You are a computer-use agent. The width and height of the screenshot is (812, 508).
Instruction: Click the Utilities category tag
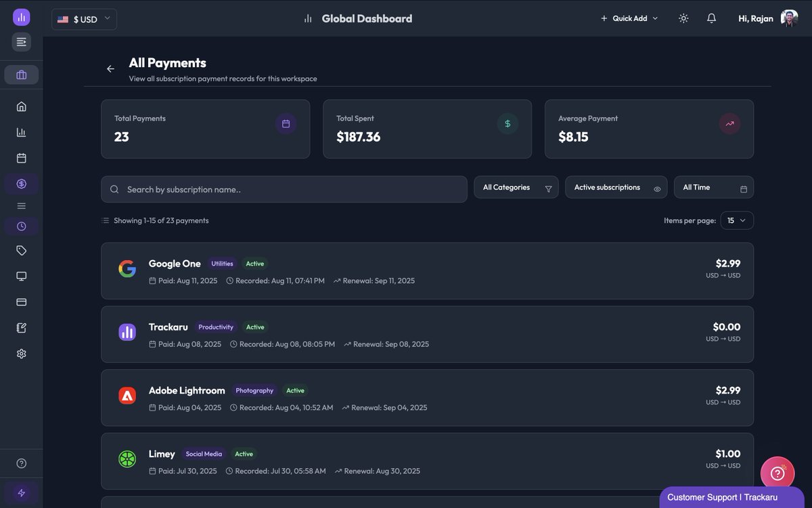(x=222, y=263)
